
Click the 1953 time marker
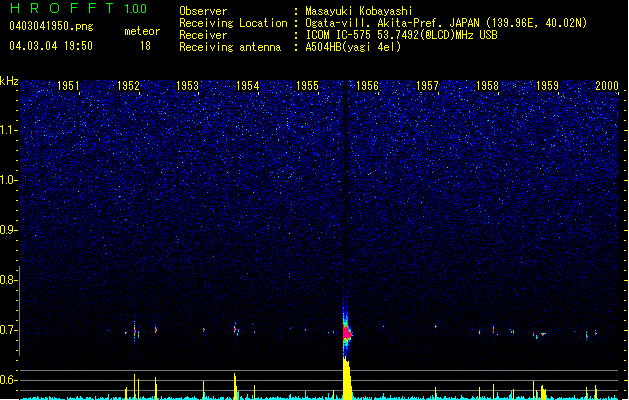click(x=187, y=86)
